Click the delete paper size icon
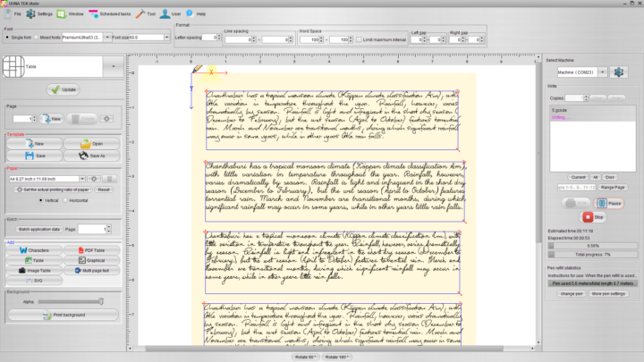The image size is (644, 362). pyautogui.click(x=109, y=179)
